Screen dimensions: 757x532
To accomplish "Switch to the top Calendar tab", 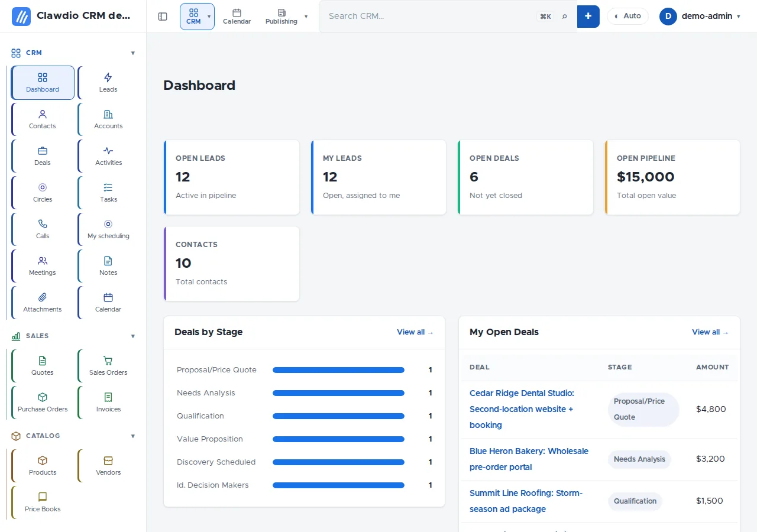I will tap(237, 17).
